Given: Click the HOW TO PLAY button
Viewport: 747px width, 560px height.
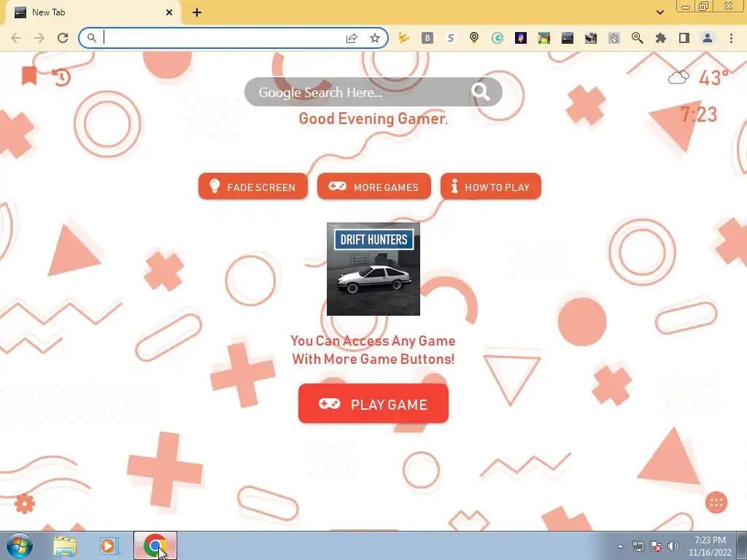Looking at the screenshot, I should pyautogui.click(x=491, y=186).
